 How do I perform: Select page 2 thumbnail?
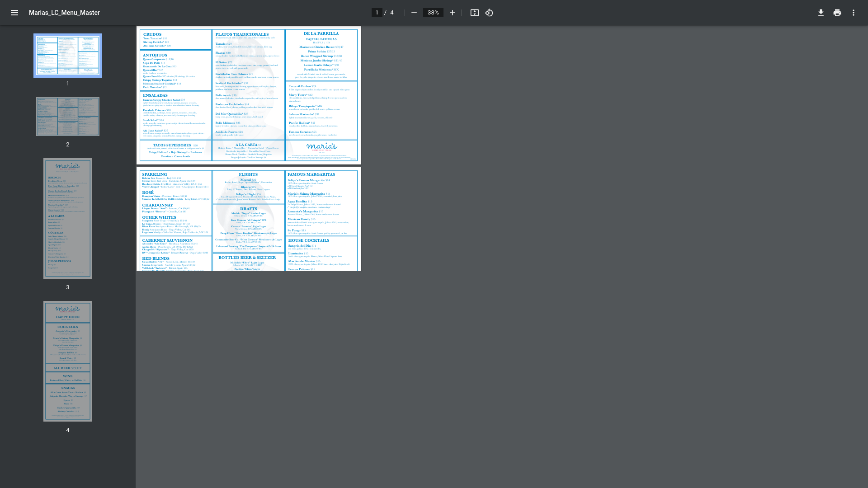coord(68,117)
